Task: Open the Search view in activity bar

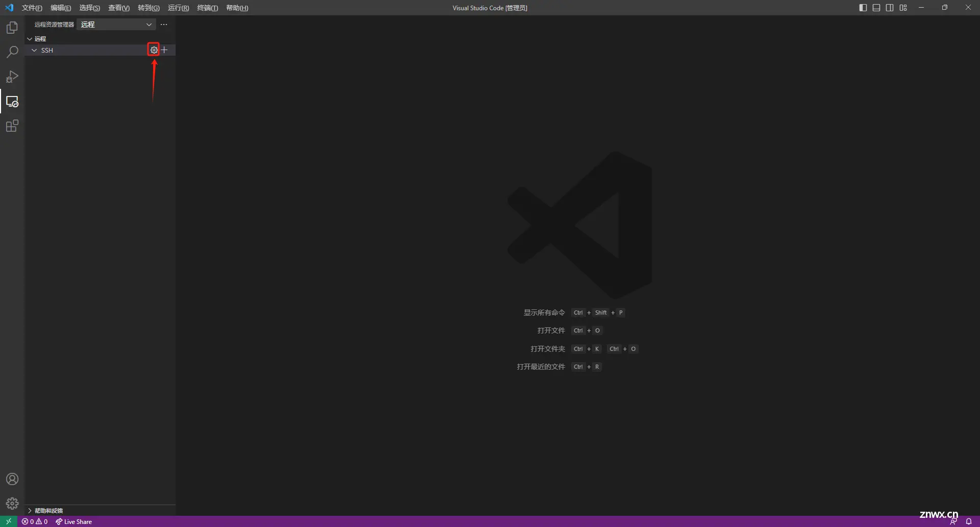Action: (12, 52)
